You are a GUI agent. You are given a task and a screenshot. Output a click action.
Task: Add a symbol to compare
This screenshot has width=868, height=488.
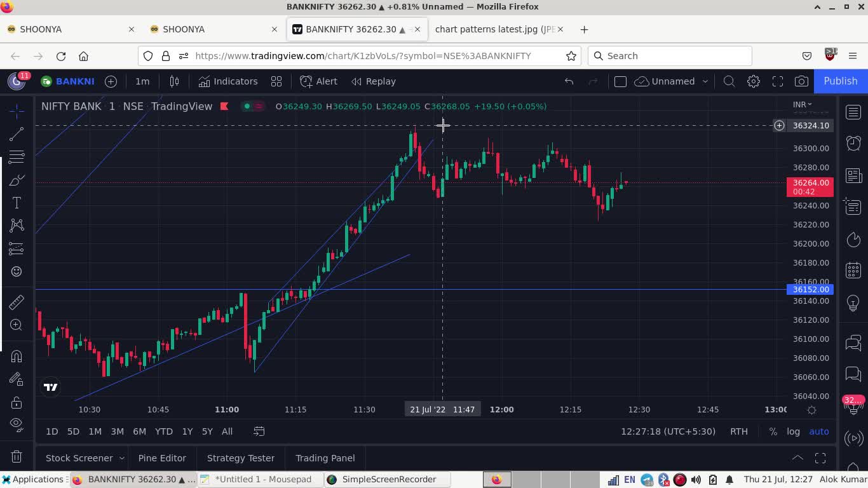(111, 81)
